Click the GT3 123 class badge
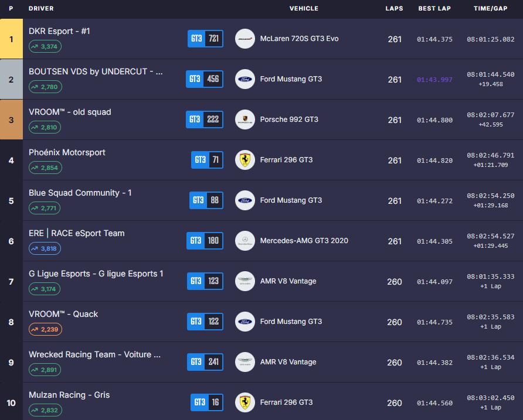 coord(205,281)
